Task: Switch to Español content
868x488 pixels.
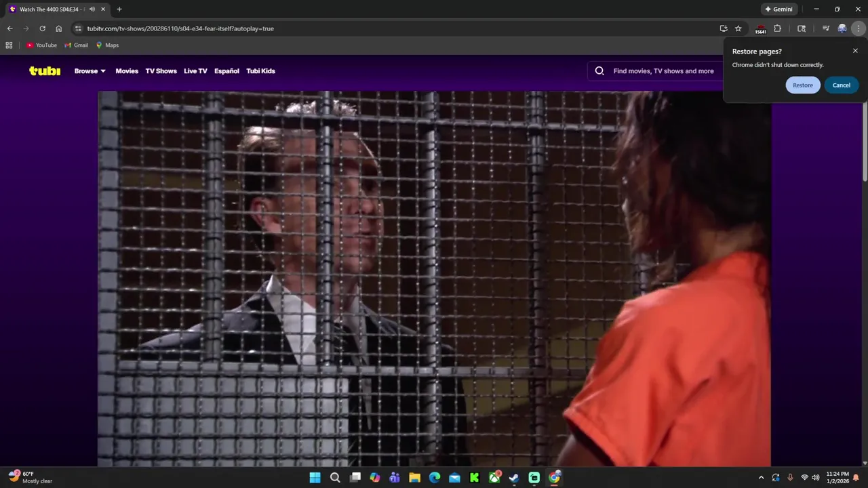Action: click(x=226, y=71)
